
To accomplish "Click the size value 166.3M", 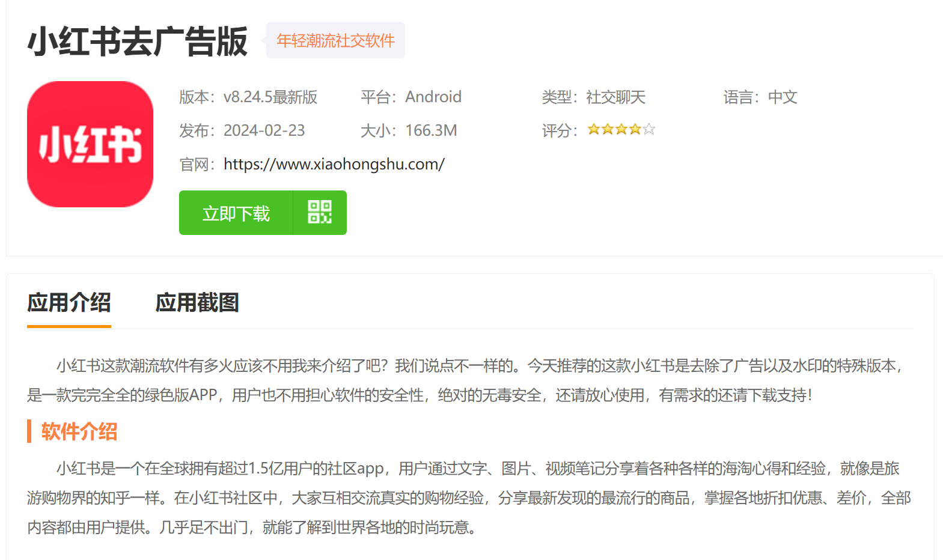I will point(431,130).
